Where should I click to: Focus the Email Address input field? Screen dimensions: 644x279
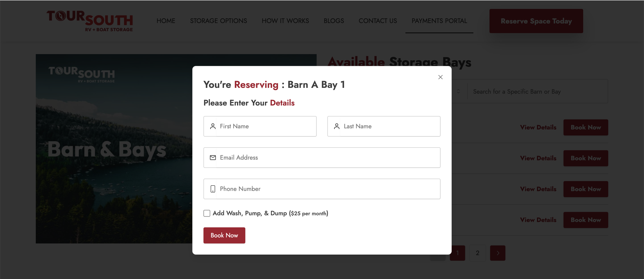(x=328, y=158)
